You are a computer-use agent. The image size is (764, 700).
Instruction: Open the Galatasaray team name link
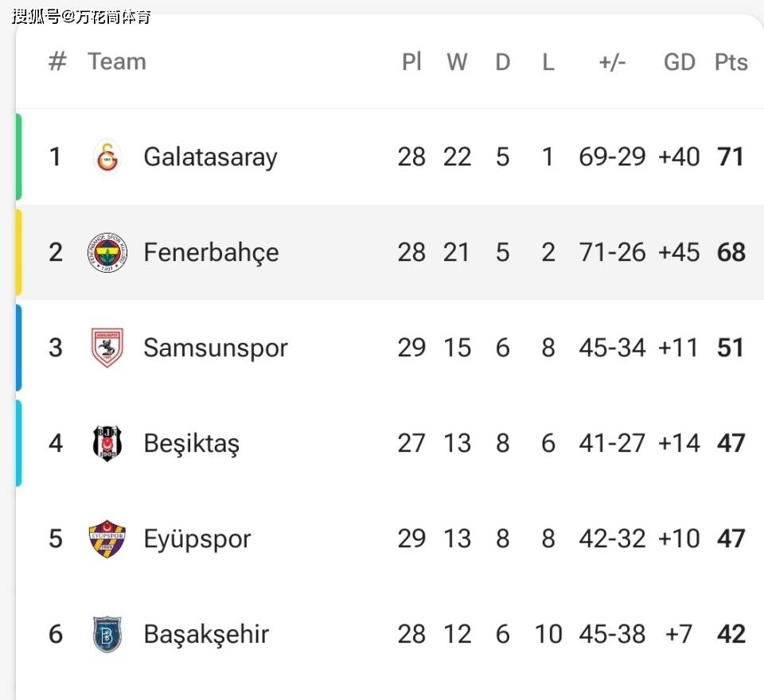click(210, 157)
